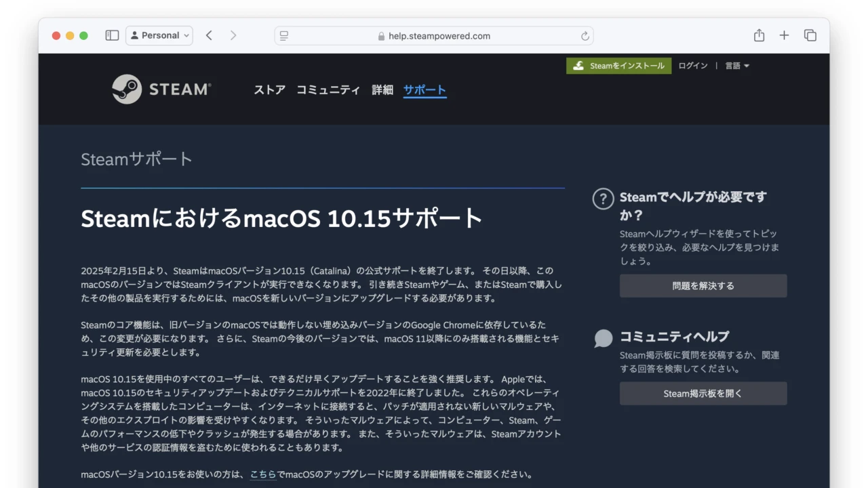Select the help.steampowered.com address field
The height and width of the screenshot is (488, 868).
(x=434, y=36)
